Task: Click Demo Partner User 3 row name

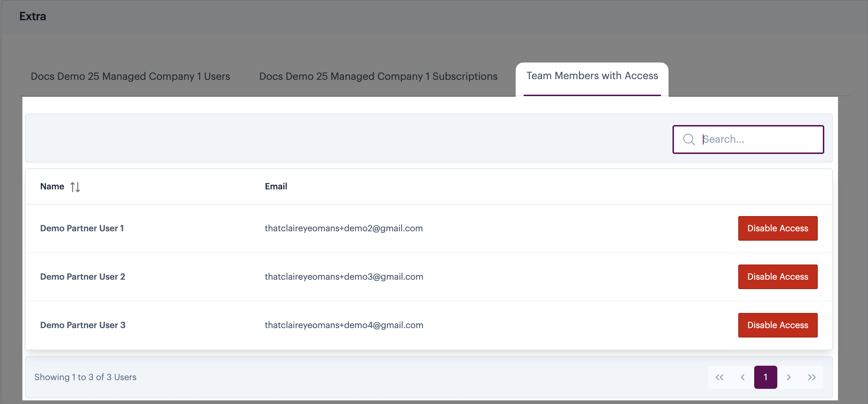Action: click(83, 325)
